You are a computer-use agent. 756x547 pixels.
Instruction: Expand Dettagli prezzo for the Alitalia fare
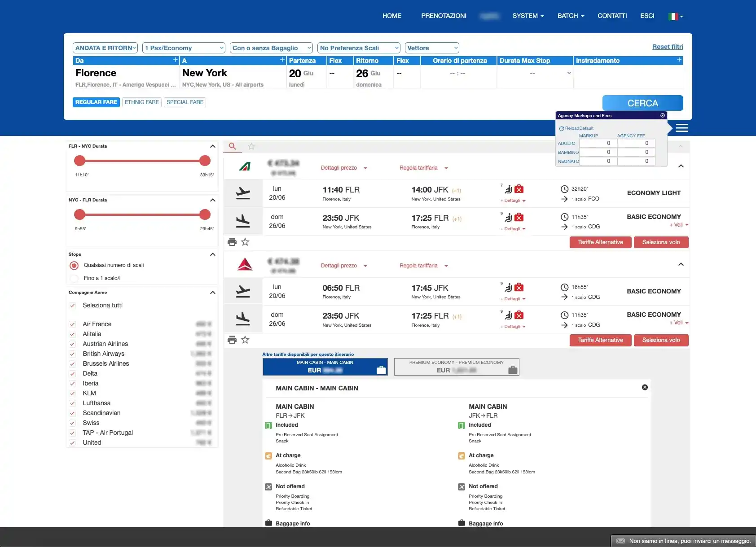pyautogui.click(x=343, y=168)
